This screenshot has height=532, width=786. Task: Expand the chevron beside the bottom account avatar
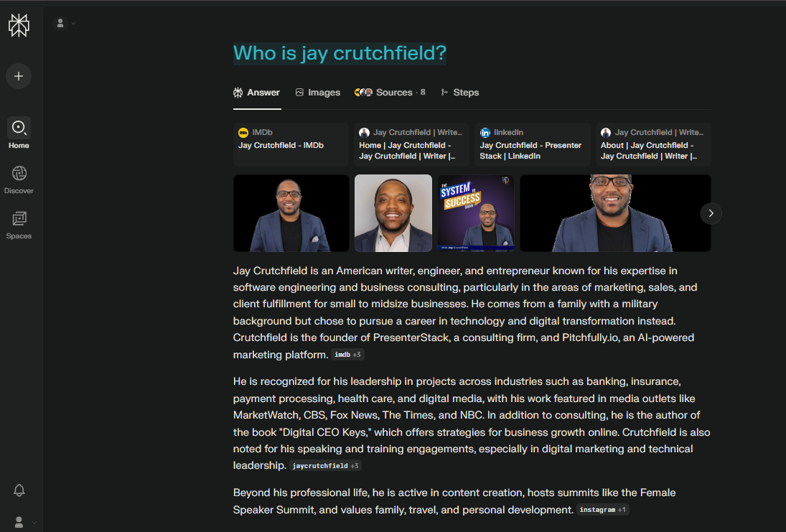(34, 523)
